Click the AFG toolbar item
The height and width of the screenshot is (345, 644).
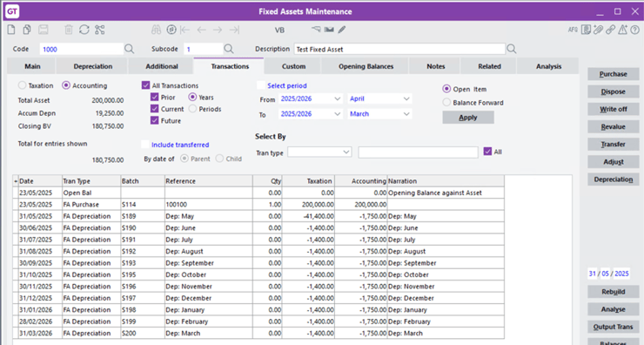point(573,30)
